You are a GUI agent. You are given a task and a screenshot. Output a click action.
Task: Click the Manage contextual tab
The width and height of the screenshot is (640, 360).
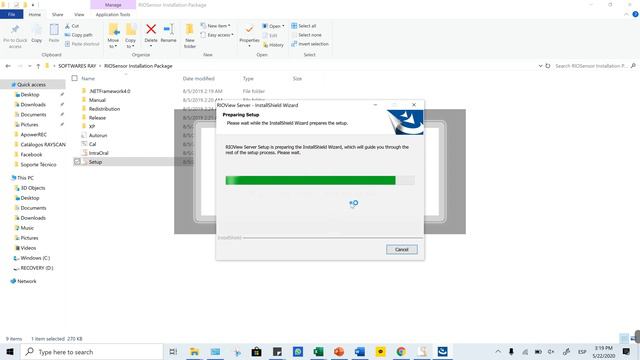[x=113, y=5]
